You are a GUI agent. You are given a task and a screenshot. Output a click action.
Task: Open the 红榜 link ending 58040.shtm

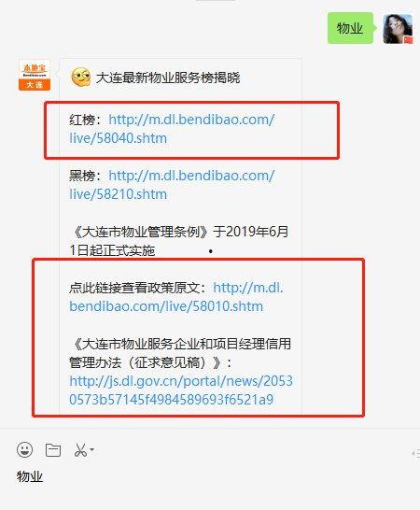[x=172, y=129]
